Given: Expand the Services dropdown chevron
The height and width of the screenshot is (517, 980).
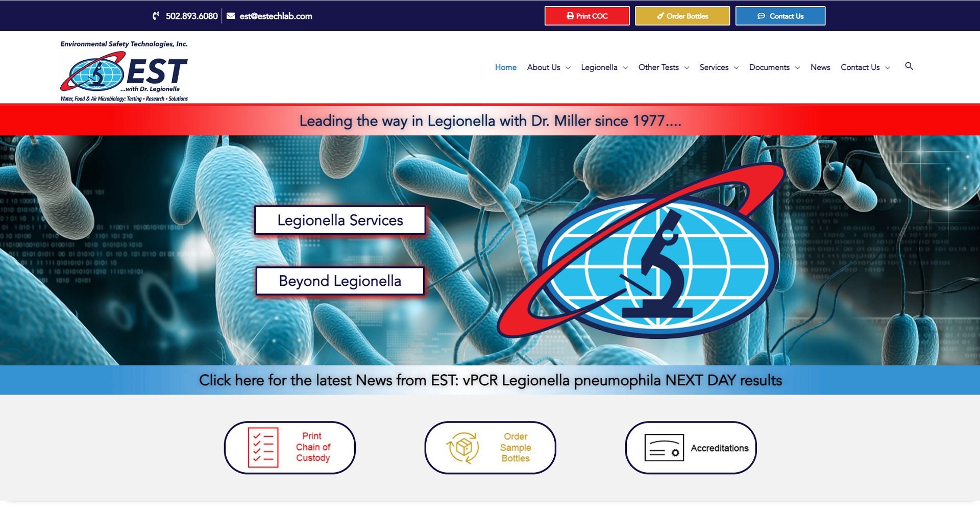Looking at the screenshot, I should pos(736,68).
